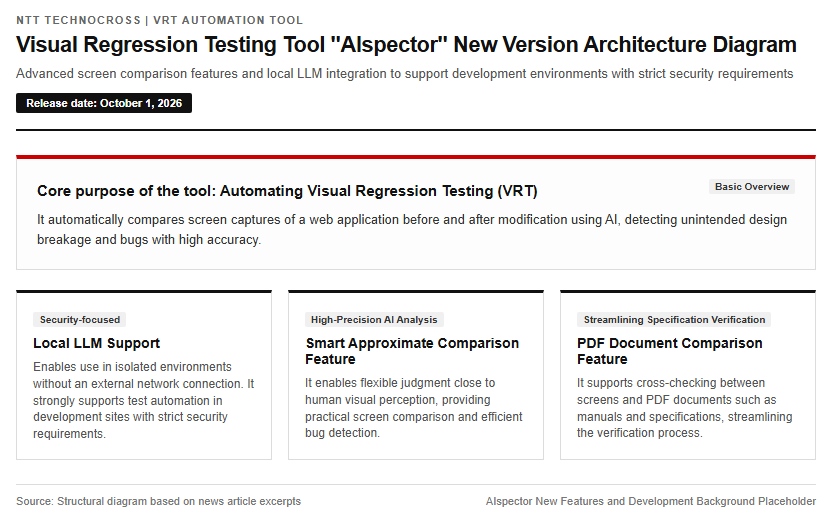Click the VRT core purpose description paragraph
Screen dimensions: 833x523
point(412,230)
